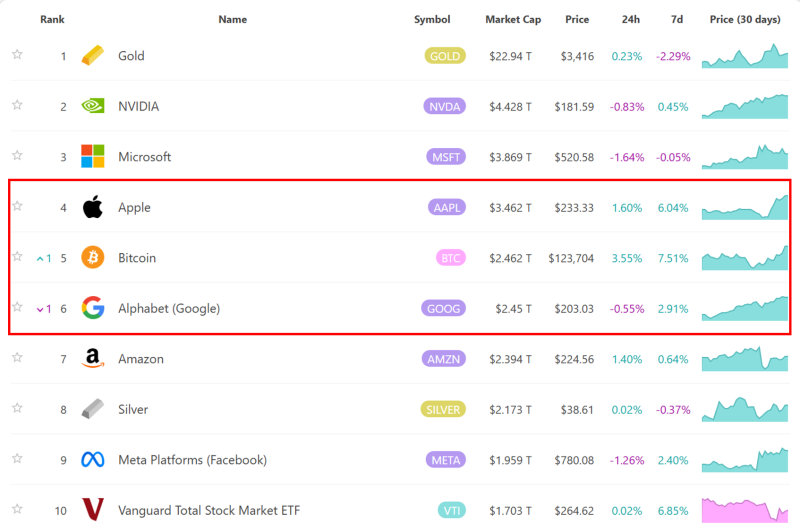Click Bitcoin price $123,704

(571, 258)
